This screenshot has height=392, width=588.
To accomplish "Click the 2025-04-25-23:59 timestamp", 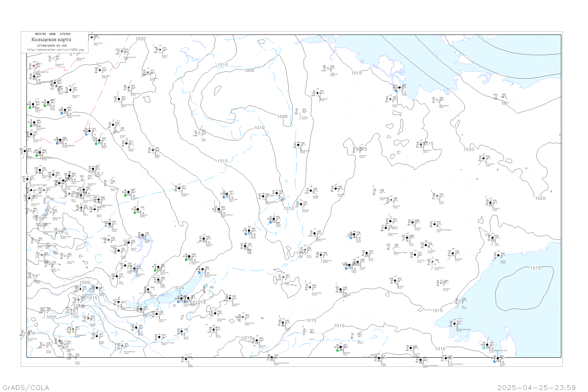I will [536, 387].
